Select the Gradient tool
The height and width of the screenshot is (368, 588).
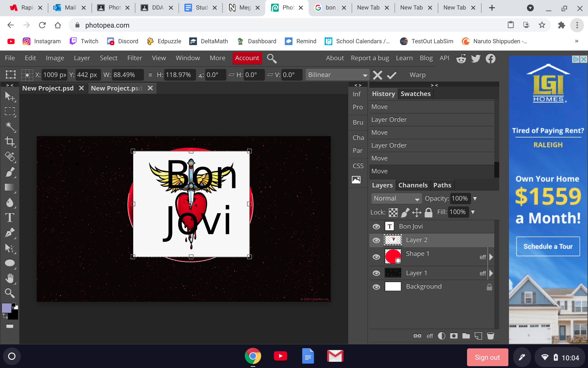pos(10,187)
